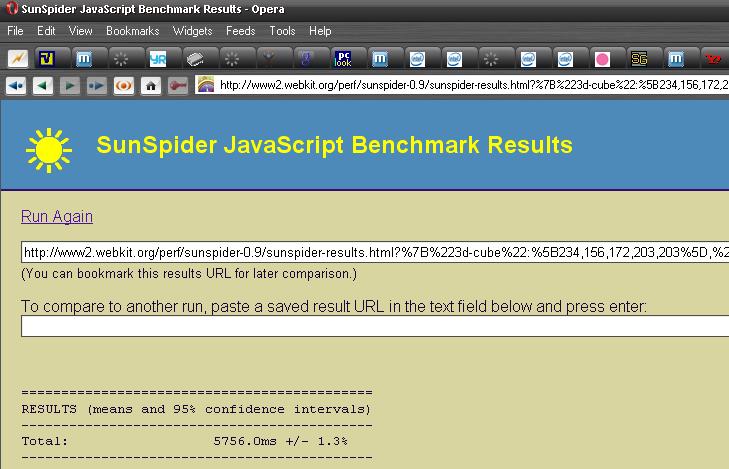Click the yellow sun SunSpider logo

(x=49, y=150)
